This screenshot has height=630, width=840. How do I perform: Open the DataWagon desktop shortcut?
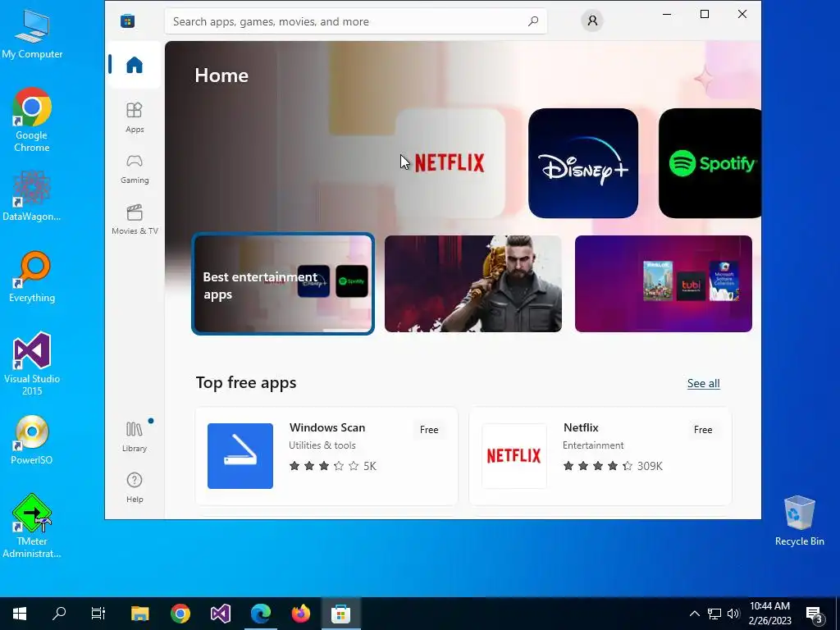[32, 196]
